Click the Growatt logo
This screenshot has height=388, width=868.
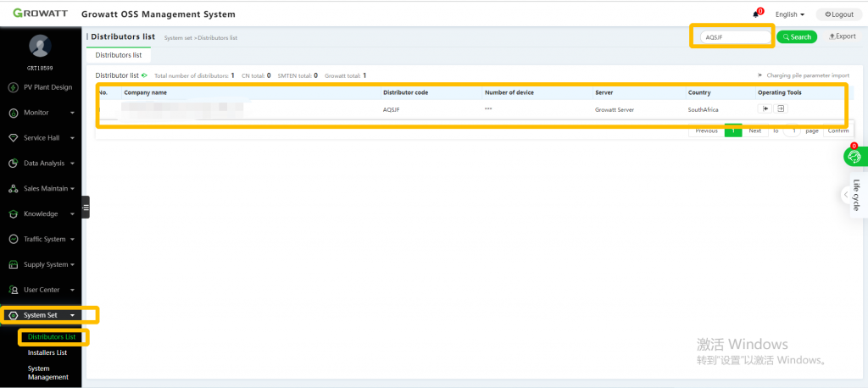[x=41, y=14]
